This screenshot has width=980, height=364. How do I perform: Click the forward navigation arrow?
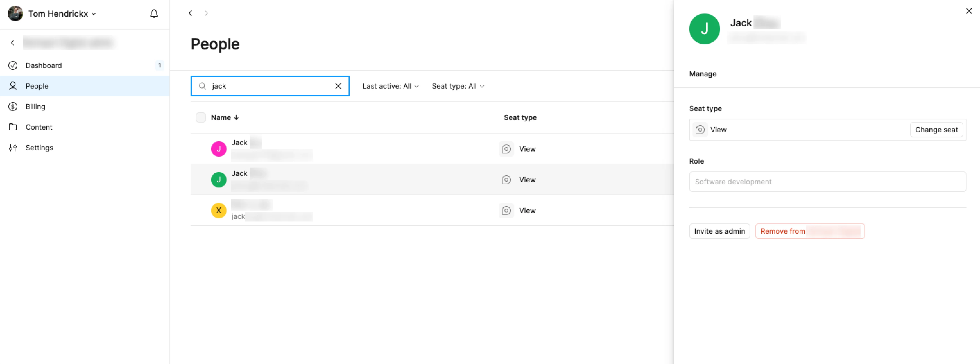pos(206,13)
